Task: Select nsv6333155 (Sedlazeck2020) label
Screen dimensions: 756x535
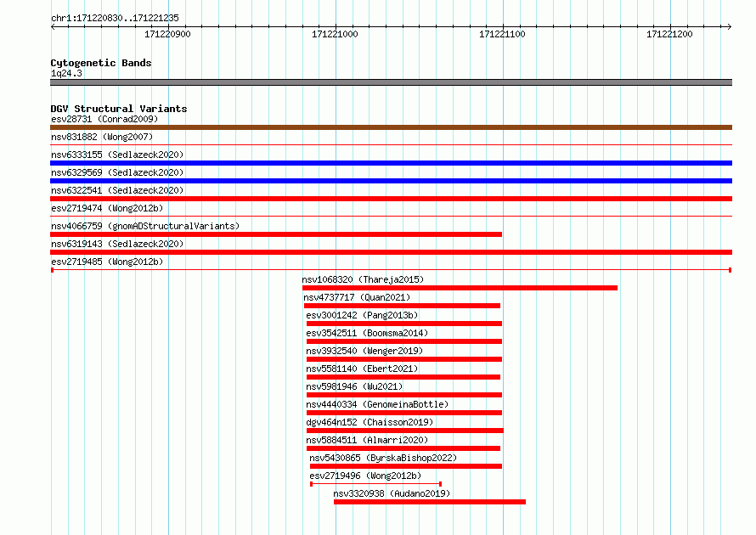Action: [x=117, y=155]
